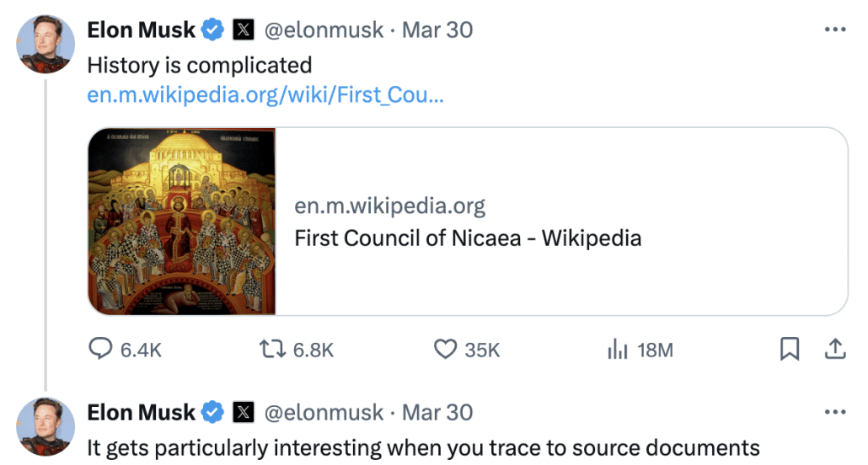Click the blue verified badge on first tweet
This screenshot has width=868, height=465.
(213, 30)
